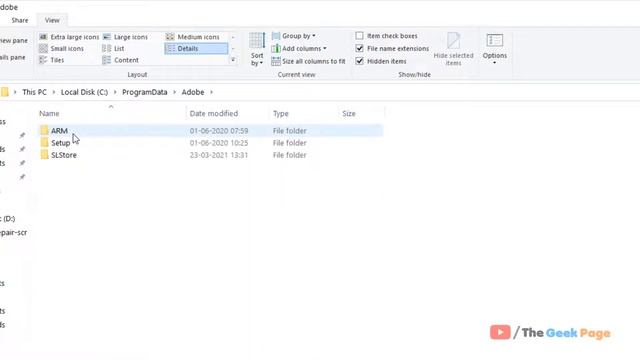Viewport: 640px width, 360px height.
Task: Open Group by dropdown
Action: [294, 36]
